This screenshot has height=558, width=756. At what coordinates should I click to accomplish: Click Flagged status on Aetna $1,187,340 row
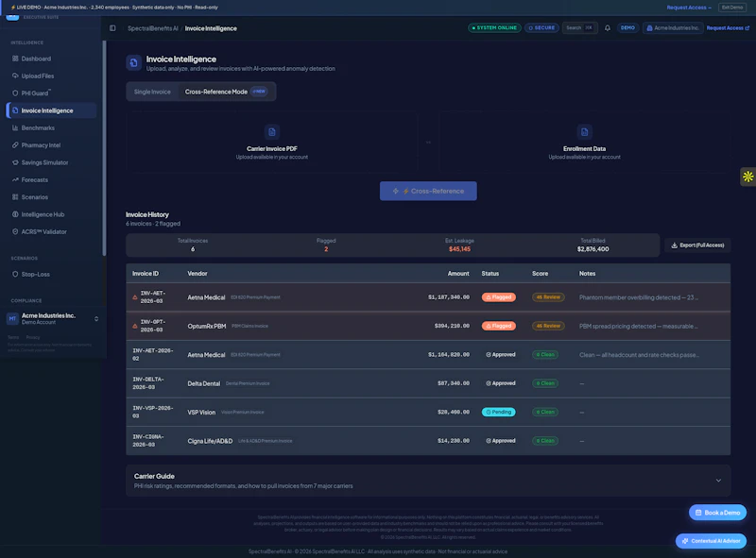tap(499, 297)
